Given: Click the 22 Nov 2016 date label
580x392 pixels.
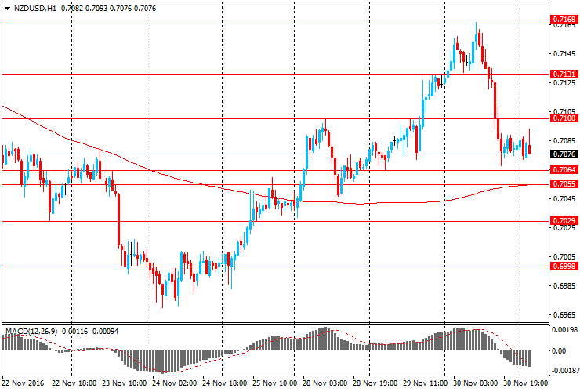Looking at the screenshot, I should [23, 384].
